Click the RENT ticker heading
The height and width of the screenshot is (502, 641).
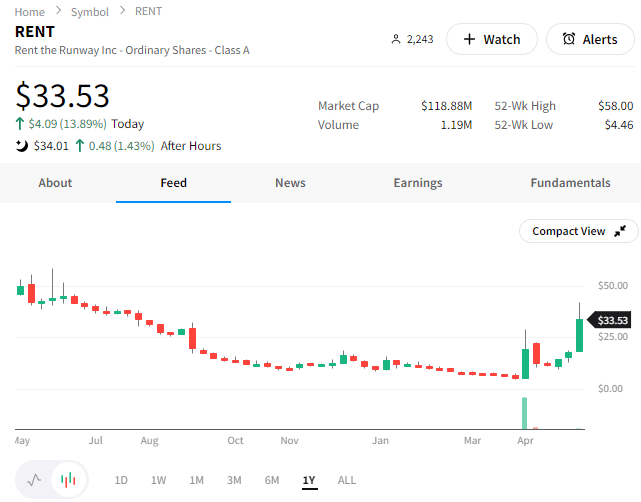coord(35,31)
